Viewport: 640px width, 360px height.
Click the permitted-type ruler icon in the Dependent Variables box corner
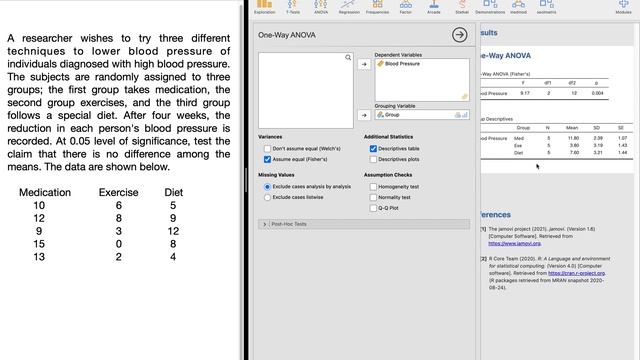pos(464,97)
